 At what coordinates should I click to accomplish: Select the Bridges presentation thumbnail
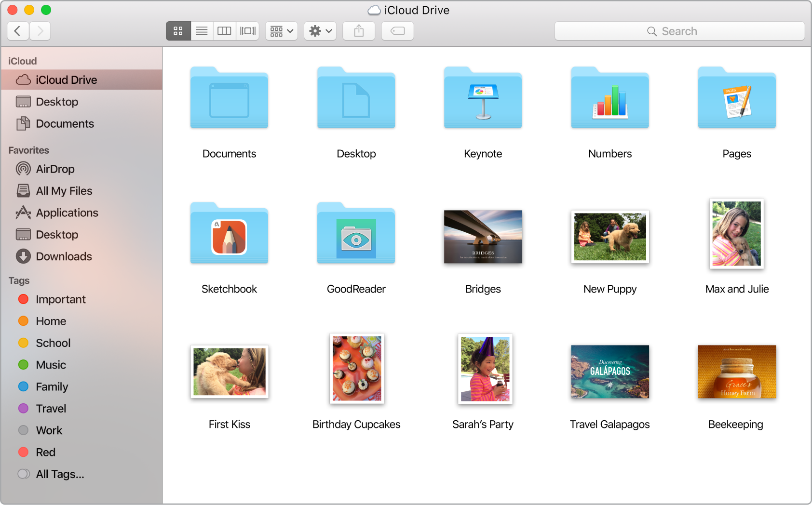(483, 237)
